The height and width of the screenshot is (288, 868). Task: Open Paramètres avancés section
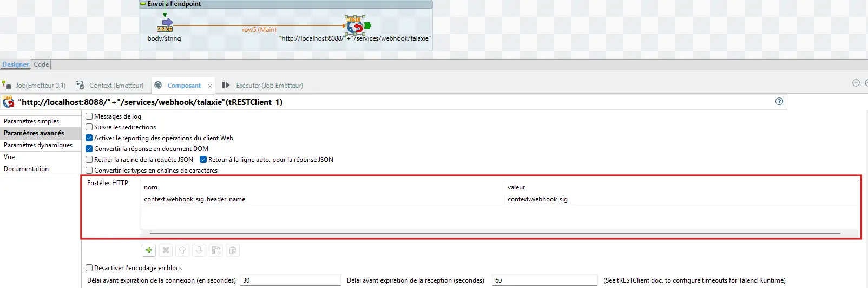(x=41, y=133)
